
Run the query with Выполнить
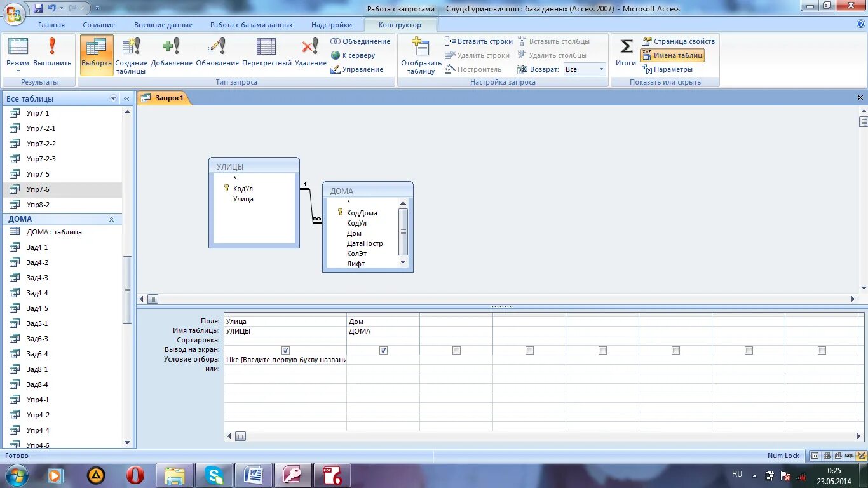click(x=52, y=52)
